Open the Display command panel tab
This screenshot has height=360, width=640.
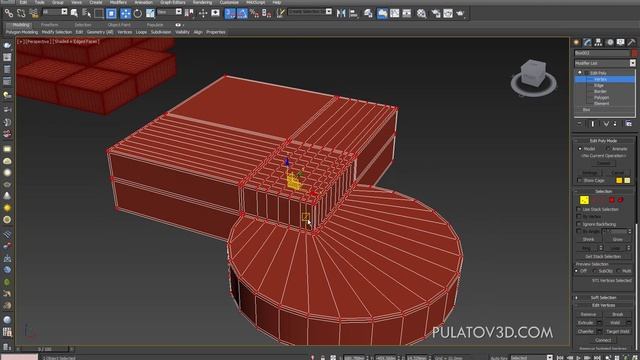point(620,42)
